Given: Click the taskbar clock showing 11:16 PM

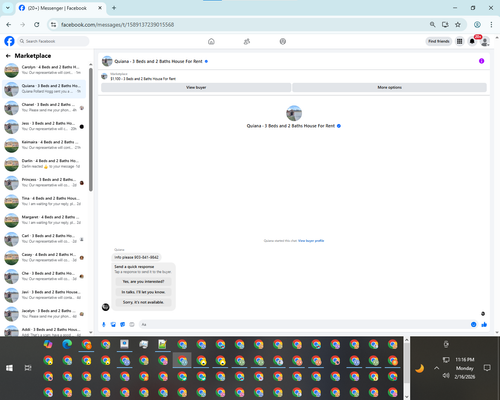Looking at the screenshot, I should tap(465, 368).
